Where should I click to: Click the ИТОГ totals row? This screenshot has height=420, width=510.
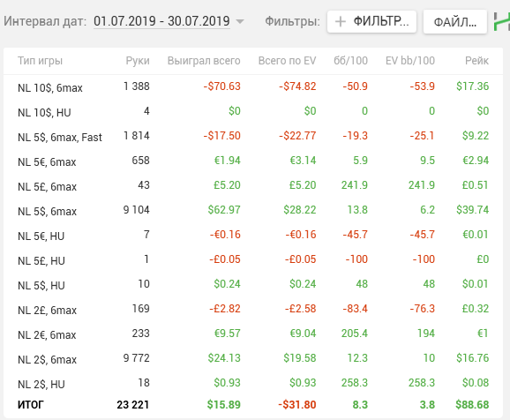[x=253, y=405]
